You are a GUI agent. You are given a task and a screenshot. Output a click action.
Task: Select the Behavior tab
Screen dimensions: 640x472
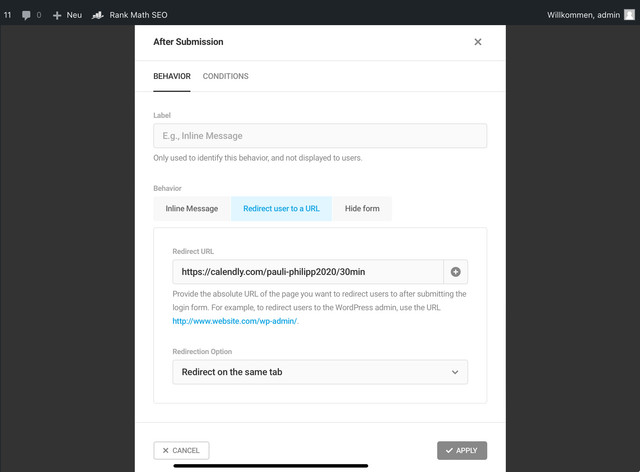click(172, 76)
